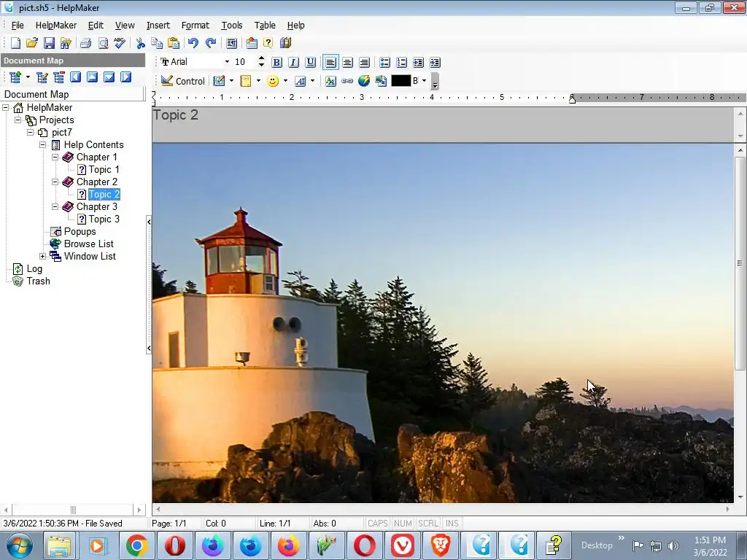This screenshot has height=560, width=747.
Task: Click the add item icon in Document Map toolbar
Action: pos(15,77)
